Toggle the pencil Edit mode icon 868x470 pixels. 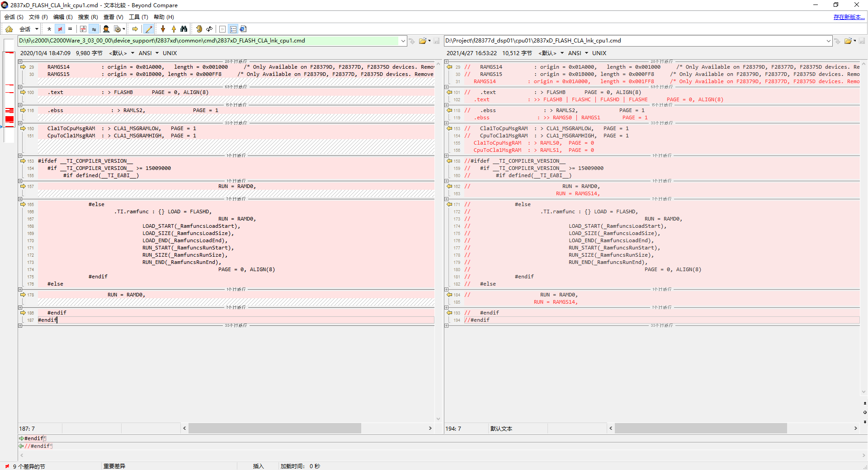(x=148, y=29)
